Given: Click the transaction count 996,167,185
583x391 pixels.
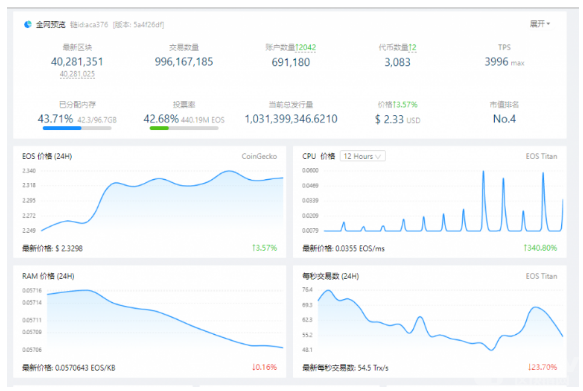Looking at the screenshot, I should (184, 62).
